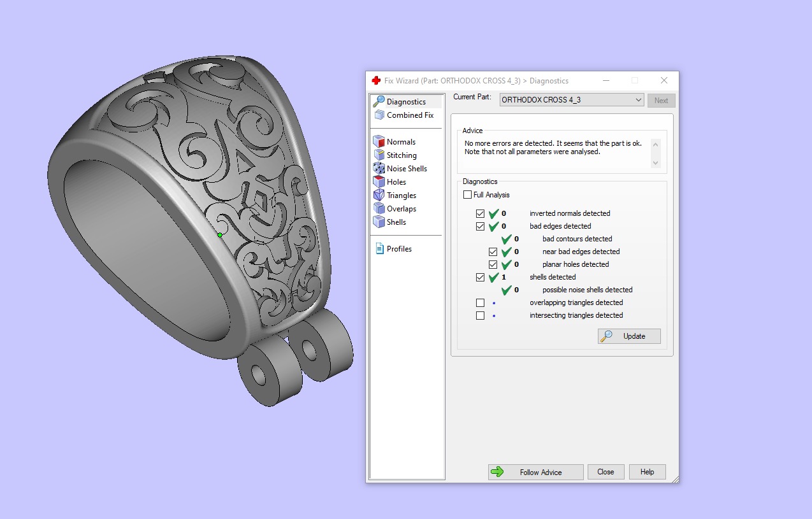
Task: Click green checkmark beside inverted normals detected
Action: pos(493,213)
